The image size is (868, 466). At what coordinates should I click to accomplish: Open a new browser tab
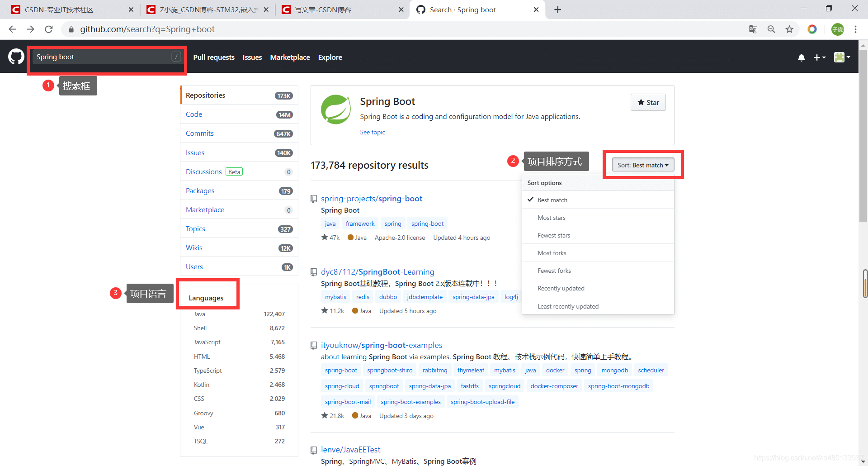point(557,10)
